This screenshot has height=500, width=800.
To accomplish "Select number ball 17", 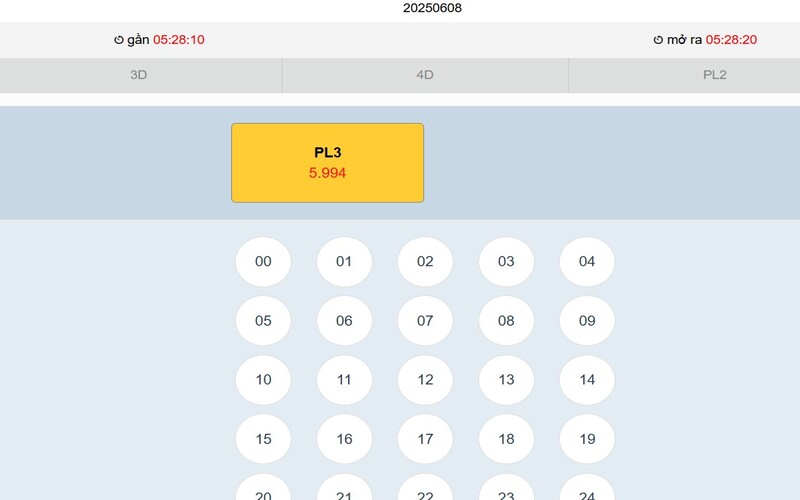I will pos(425,439).
